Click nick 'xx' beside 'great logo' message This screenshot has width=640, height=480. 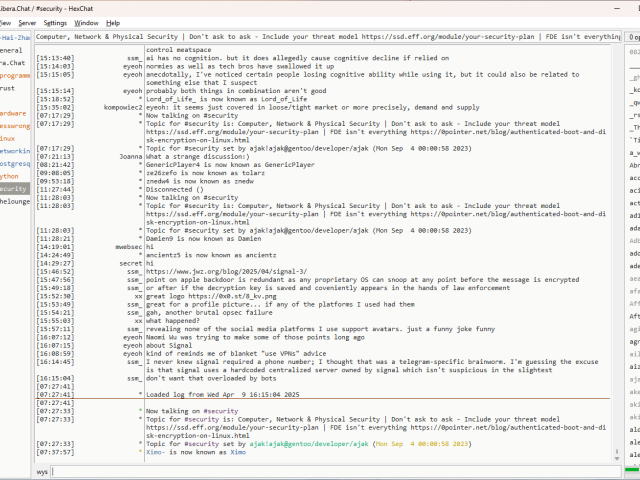138,296
